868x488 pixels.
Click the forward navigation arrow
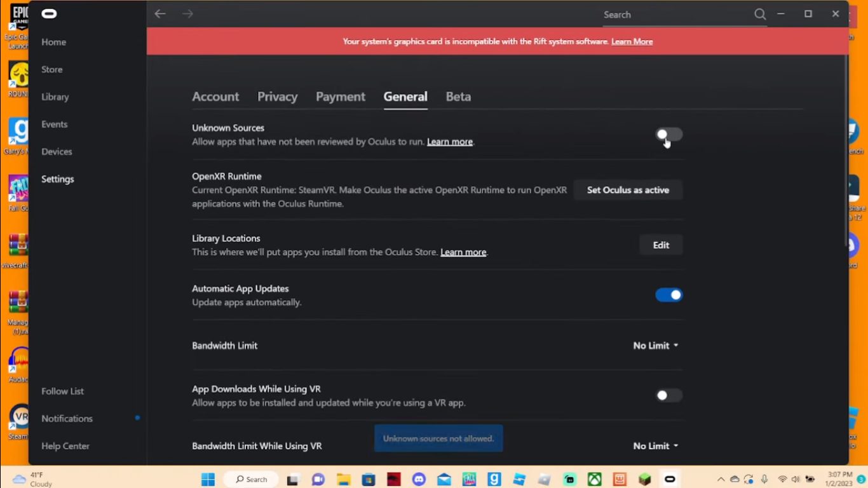tap(187, 14)
